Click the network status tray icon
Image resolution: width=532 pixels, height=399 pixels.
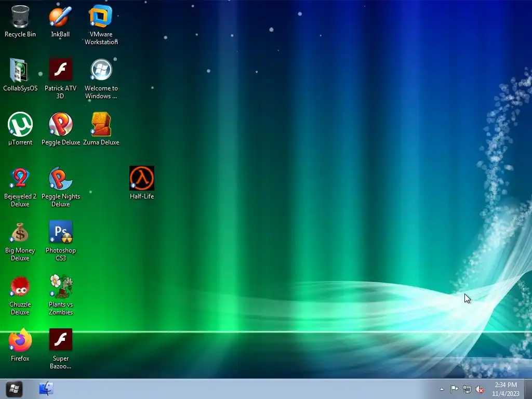coord(467,390)
